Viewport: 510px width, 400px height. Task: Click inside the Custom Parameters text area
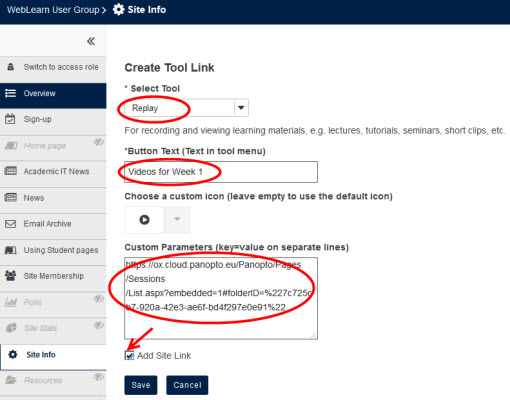[221, 298]
